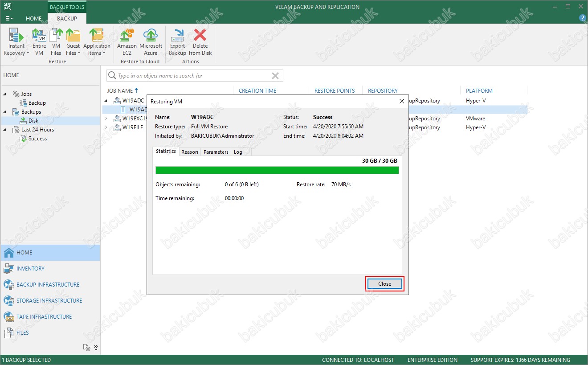Minimize the Veeam window

coord(554,7)
